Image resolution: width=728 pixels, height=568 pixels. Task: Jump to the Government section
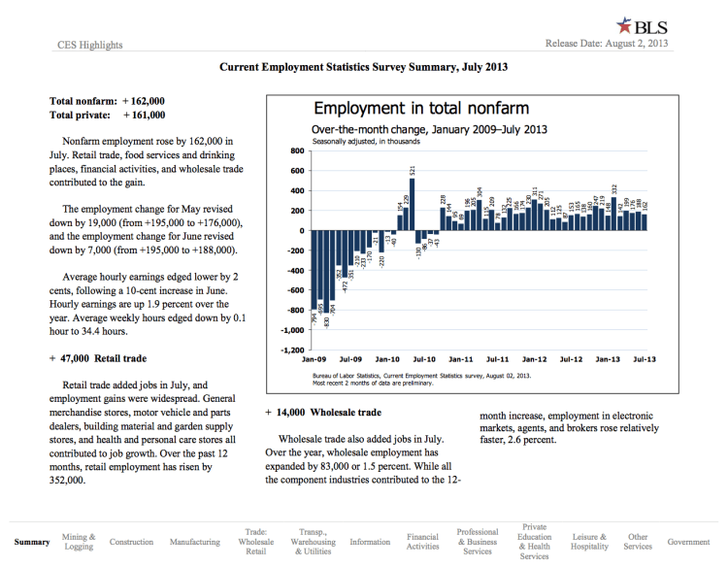tap(689, 542)
